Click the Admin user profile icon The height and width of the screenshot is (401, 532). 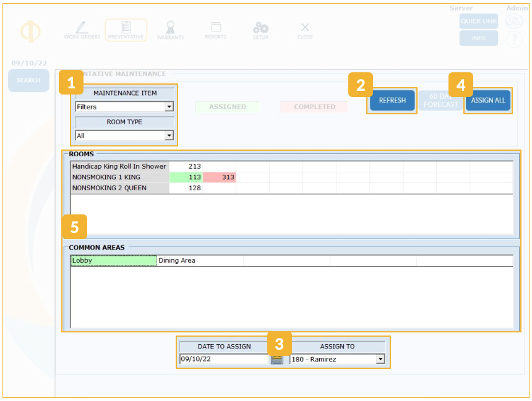point(514,22)
